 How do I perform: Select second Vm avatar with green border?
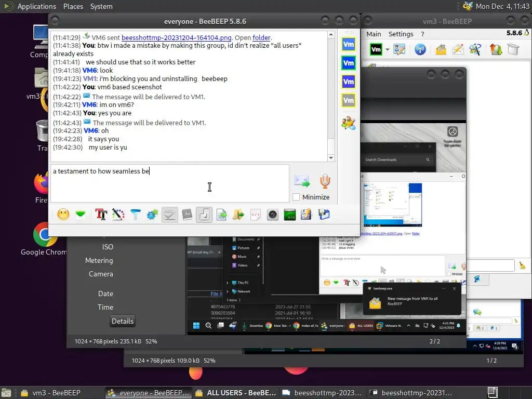[349, 63]
